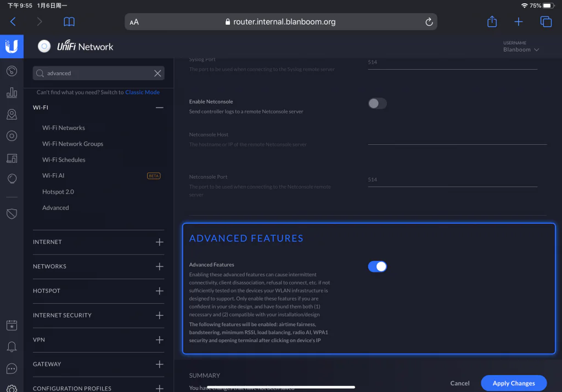
Task: Click the Ubiquiti U logo icon
Action: [12, 47]
